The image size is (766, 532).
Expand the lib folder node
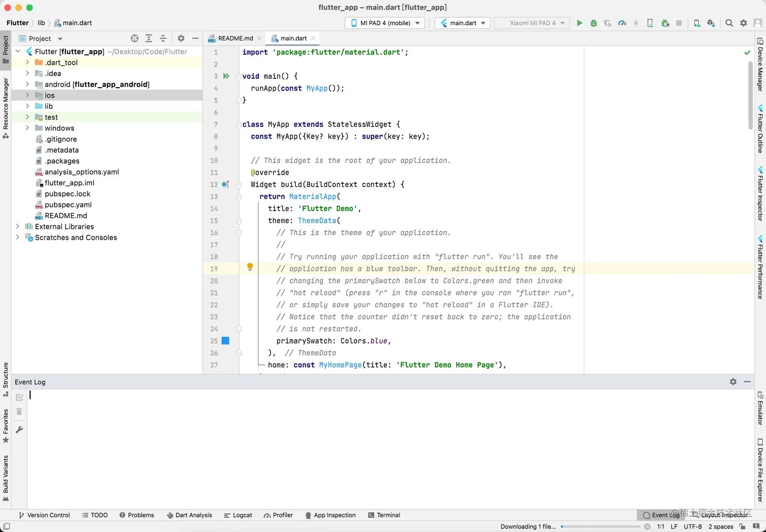[27, 106]
